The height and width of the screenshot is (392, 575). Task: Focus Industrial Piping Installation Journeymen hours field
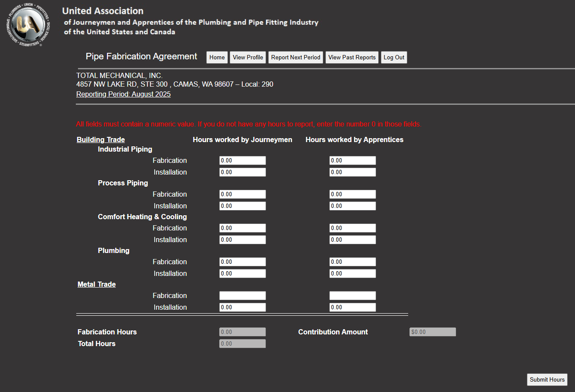(x=243, y=172)
